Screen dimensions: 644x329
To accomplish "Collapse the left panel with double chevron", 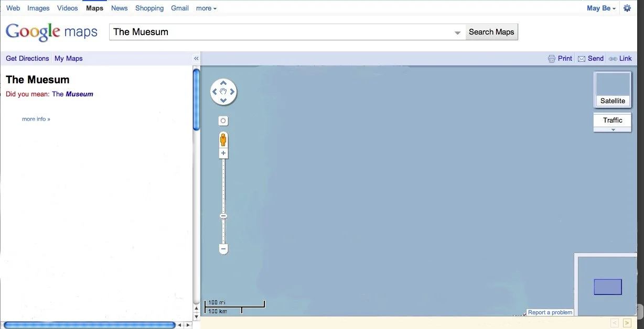I will click(196, 59).
